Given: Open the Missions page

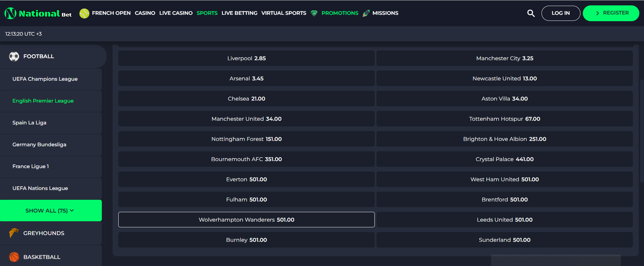Looking at the screenshot, I should point(385,13).
